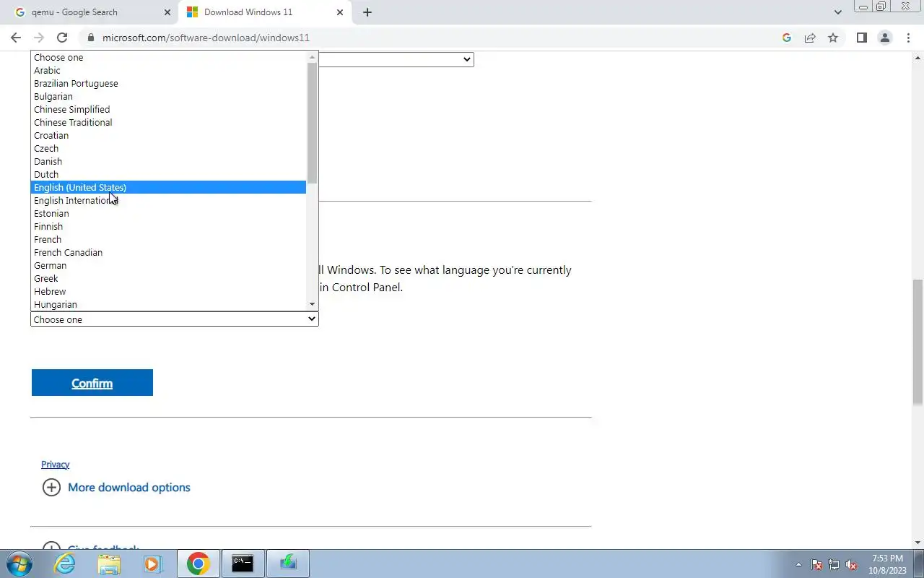Screen dimensions: 924x578
Task: Choose German in the list
Action: click(x=169, y=265)
